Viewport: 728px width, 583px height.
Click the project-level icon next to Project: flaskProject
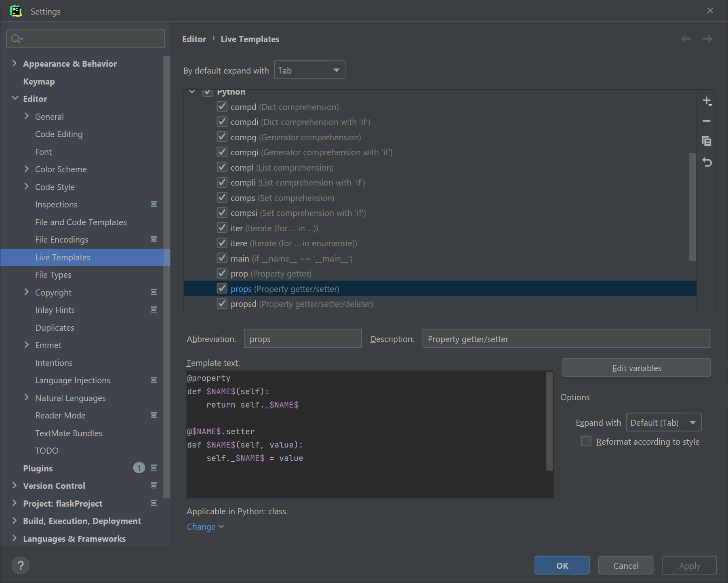(154, 503)
